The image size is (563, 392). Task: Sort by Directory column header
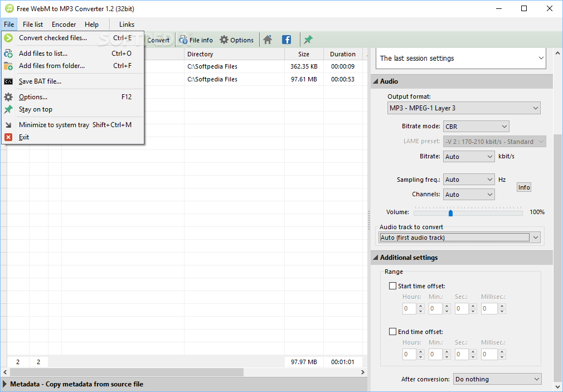coord(235,54)
